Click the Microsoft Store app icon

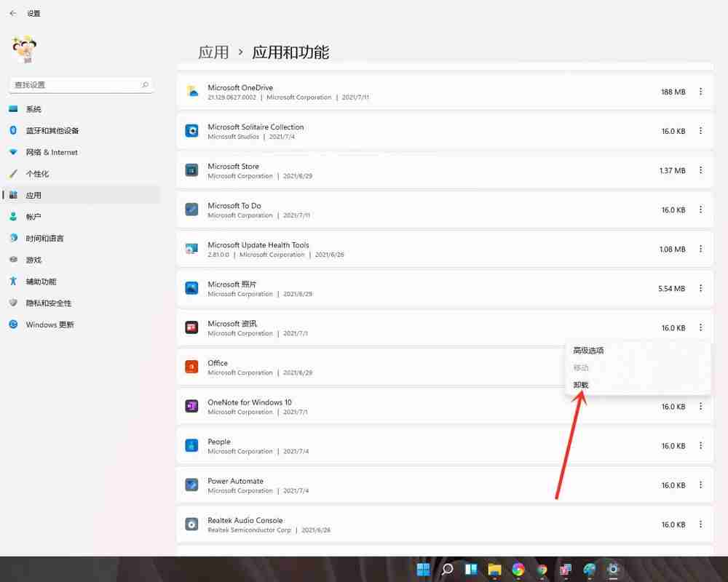point(191,170)
